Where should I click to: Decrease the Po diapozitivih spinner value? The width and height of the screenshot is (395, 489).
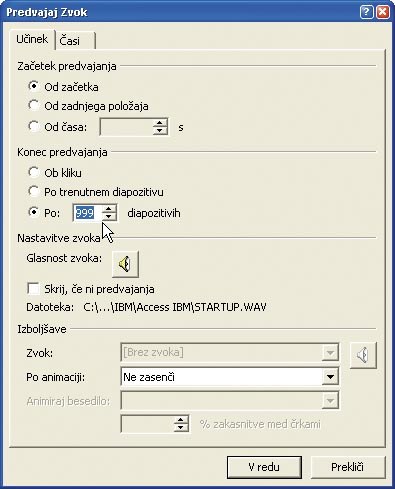click(109, 216)
